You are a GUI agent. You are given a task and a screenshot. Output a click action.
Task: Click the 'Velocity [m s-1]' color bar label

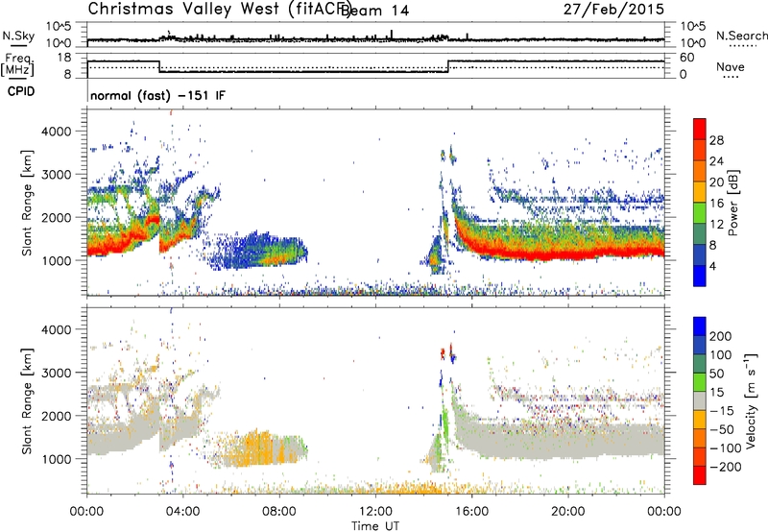[751, 400]
